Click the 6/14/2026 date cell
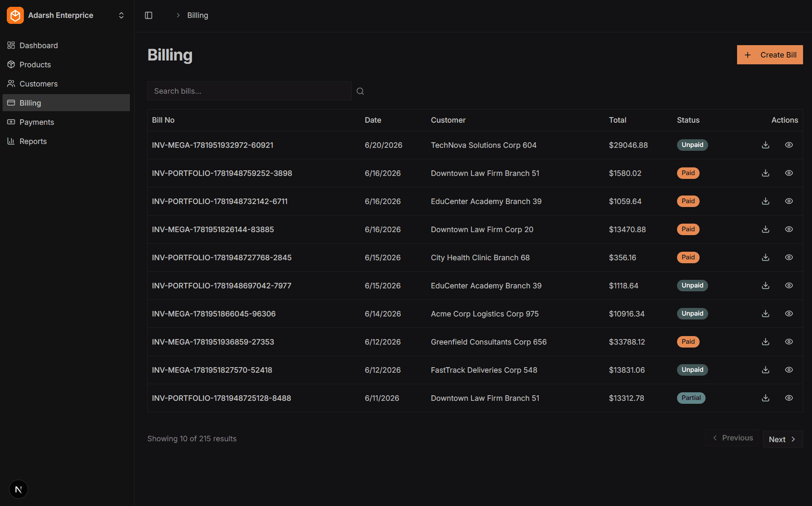The height and width of the screenshot is (506, 812). point(383,314)
